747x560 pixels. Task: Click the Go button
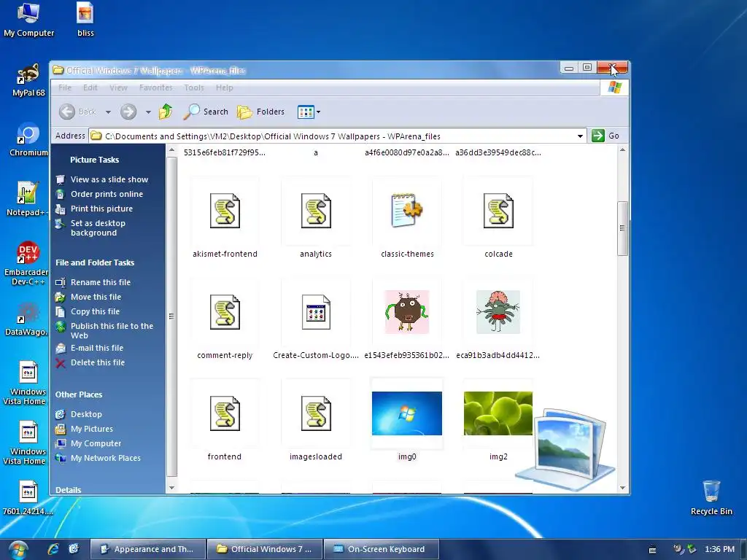coord(605,136)
